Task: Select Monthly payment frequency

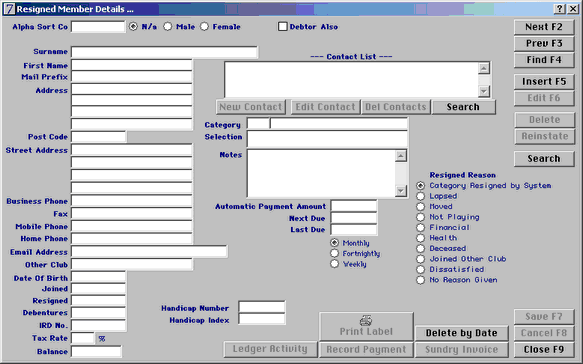Action: pyautogui.click(x=335, y=243)
